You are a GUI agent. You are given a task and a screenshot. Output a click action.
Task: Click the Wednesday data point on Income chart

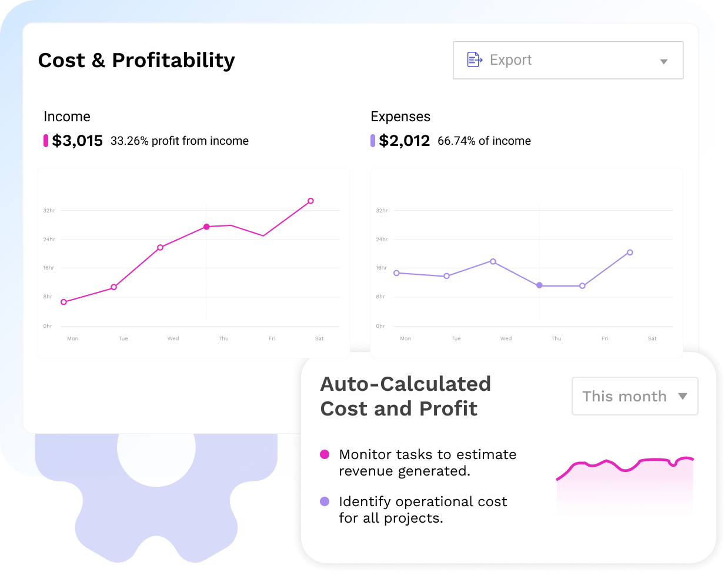coord(160,247)
